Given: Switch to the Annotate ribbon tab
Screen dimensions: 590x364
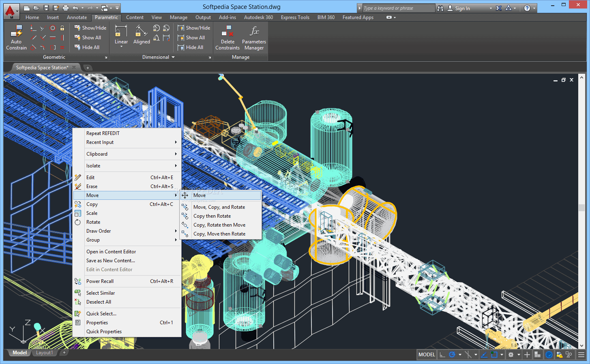Looking at the screenshot, I should [77, 17].
